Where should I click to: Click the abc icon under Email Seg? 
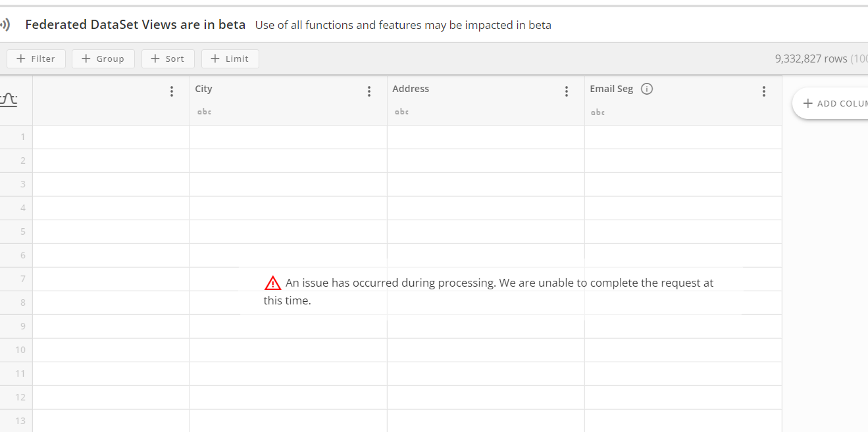tap(598, 111)
